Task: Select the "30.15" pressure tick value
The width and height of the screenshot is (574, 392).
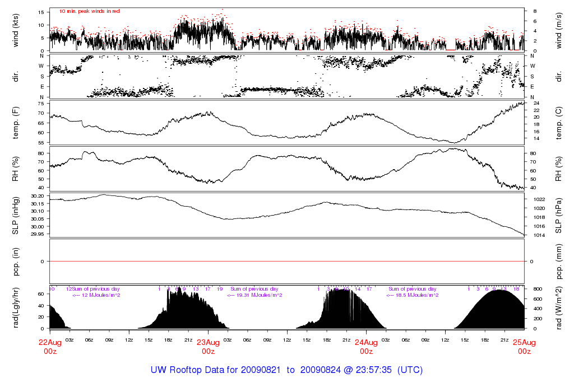Action: pos(38,204)
